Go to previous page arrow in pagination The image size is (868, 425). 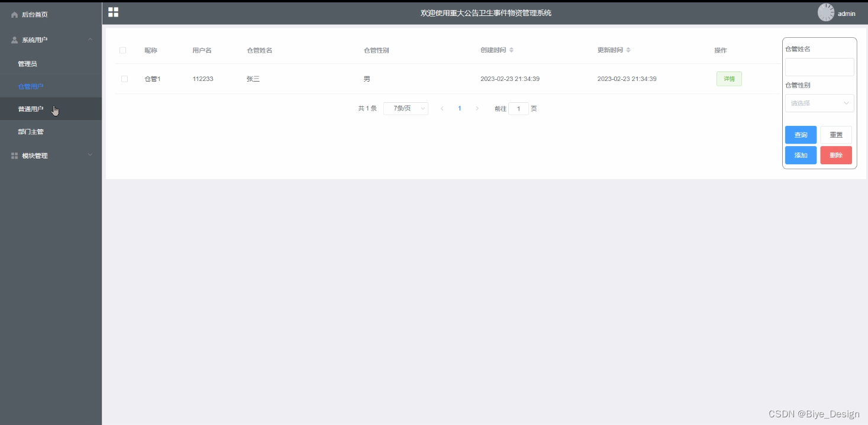(442, 109)
